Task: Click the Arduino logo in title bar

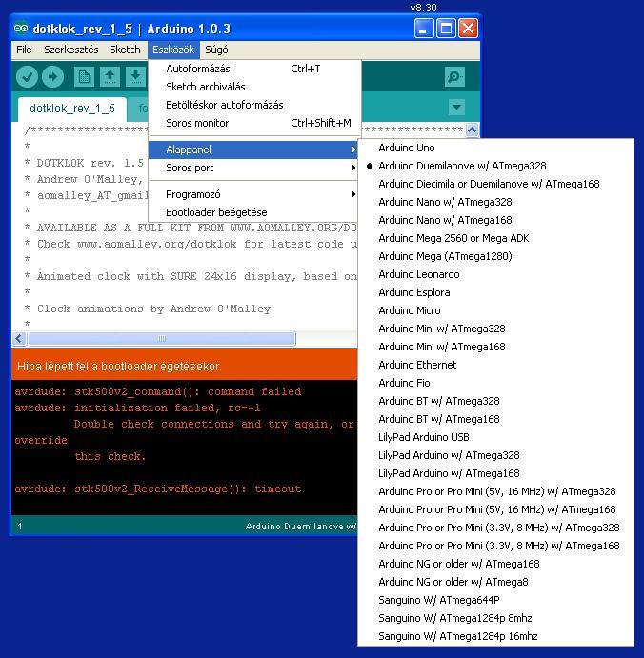Action: tap(21, 29)
